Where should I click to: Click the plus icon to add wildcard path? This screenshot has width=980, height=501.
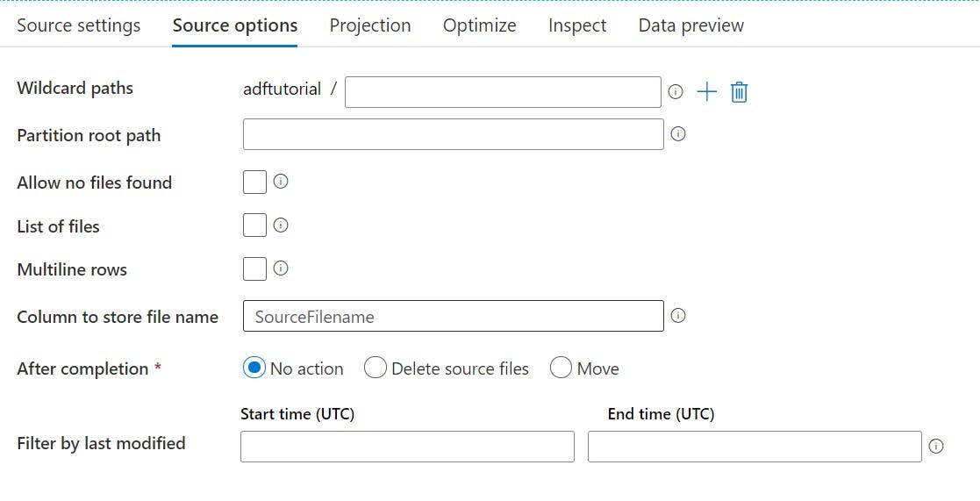click(707, 92)
